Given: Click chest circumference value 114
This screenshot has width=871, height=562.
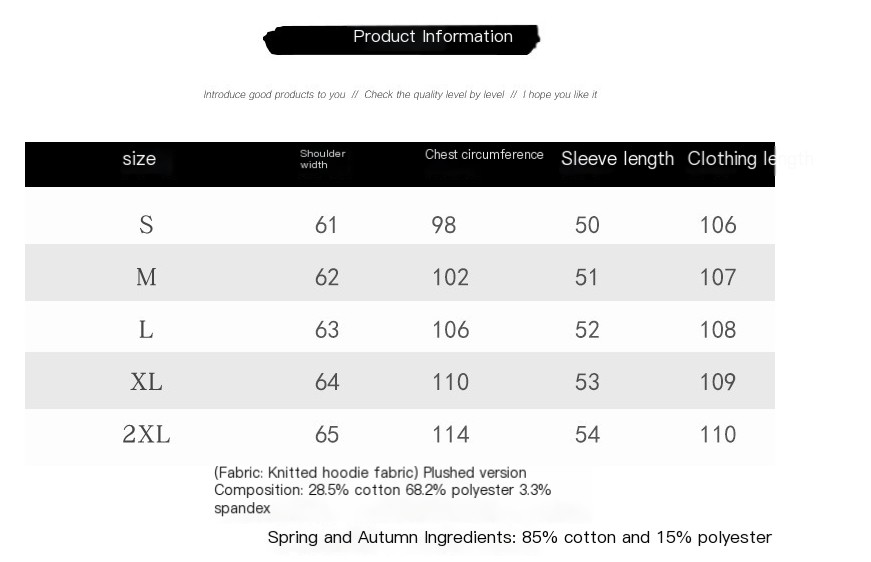Looking at the screenshot, I should pyautogui.click(x=450, y=434).
